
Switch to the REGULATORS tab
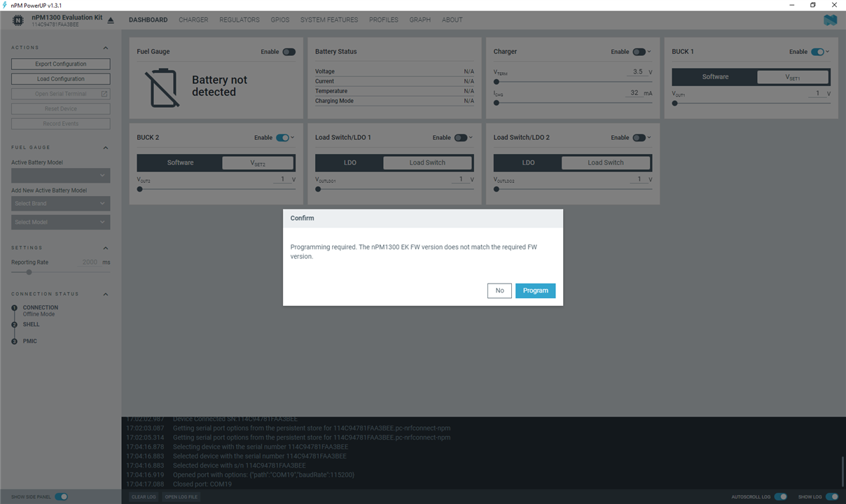pyautogui.click(x=240, y=20)
